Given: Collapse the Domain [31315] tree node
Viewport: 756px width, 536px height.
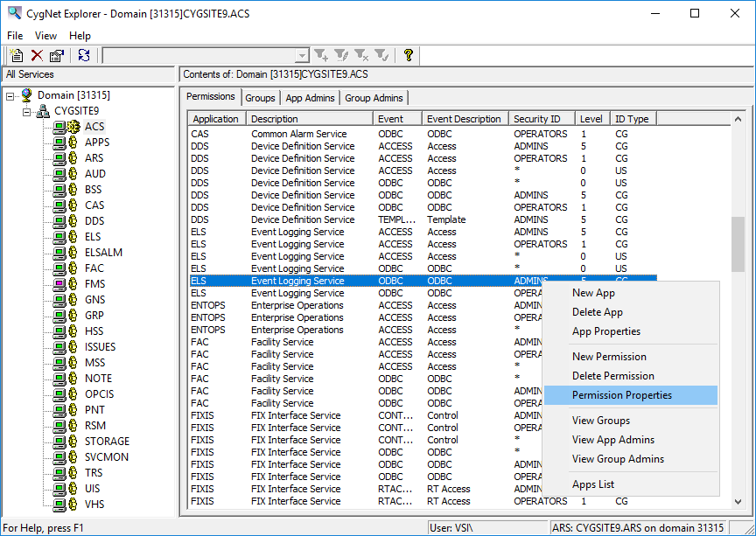Looking at the screenshot, I should coord(10,96).
